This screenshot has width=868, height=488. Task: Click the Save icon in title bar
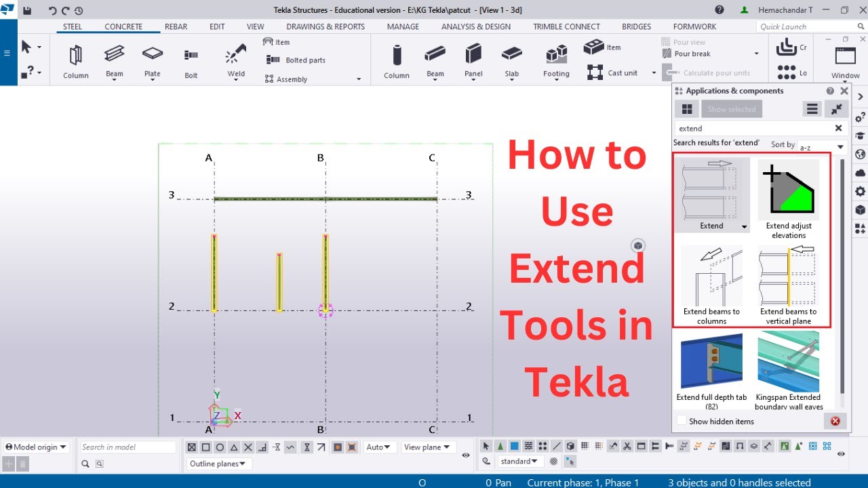click(27, 10)
